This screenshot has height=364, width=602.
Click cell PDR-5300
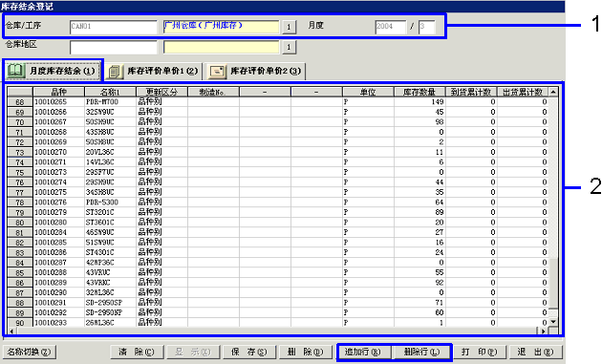[110, 203]
